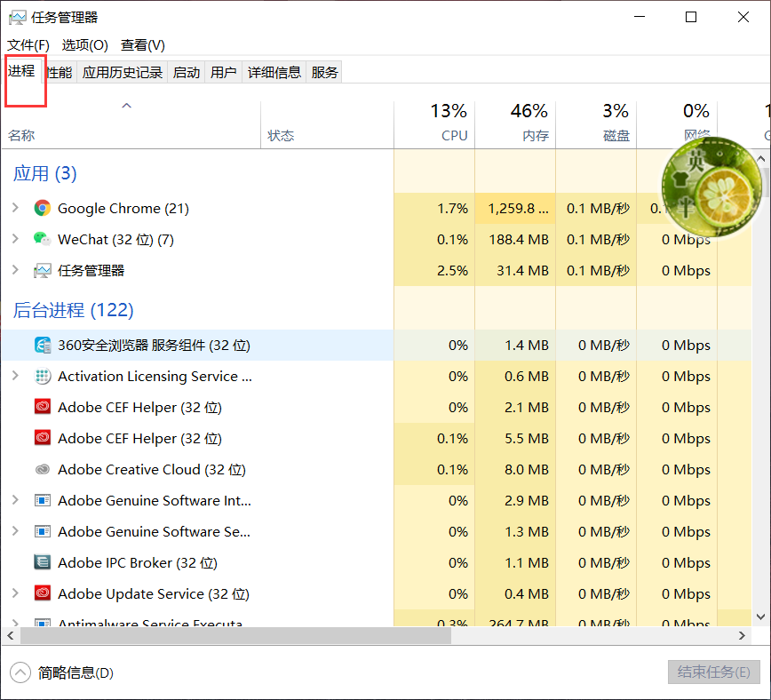Viewport: 771px width, 700px height.
Task: Click the Adobe CEF Helper icon with 2.1 MB
Action: pyautogui.click(x=43, y=407)
